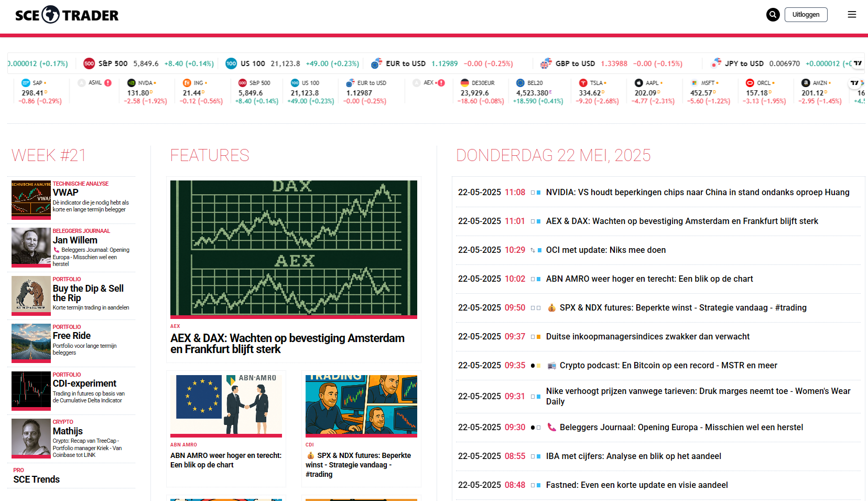Select the AAPL quote tile
This screenshot has height=501, width=868.
tap(653, 91)
